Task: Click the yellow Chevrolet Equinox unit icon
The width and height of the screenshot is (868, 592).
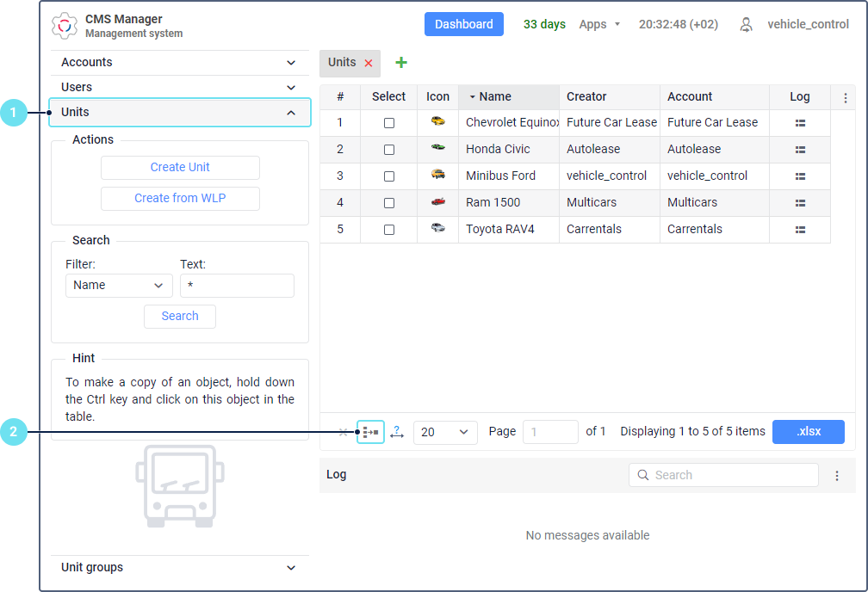Action: pyautogui.click(x=437, y=120)
